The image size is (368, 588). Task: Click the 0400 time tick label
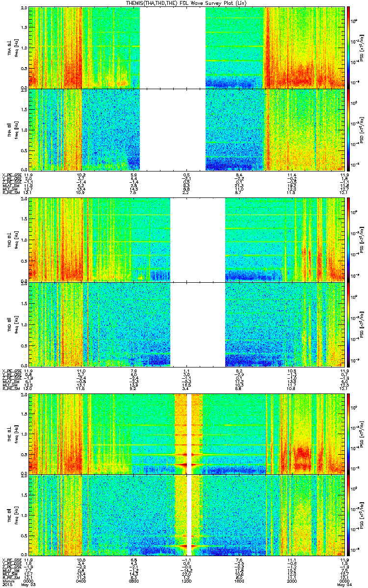[x=82, y=581]
